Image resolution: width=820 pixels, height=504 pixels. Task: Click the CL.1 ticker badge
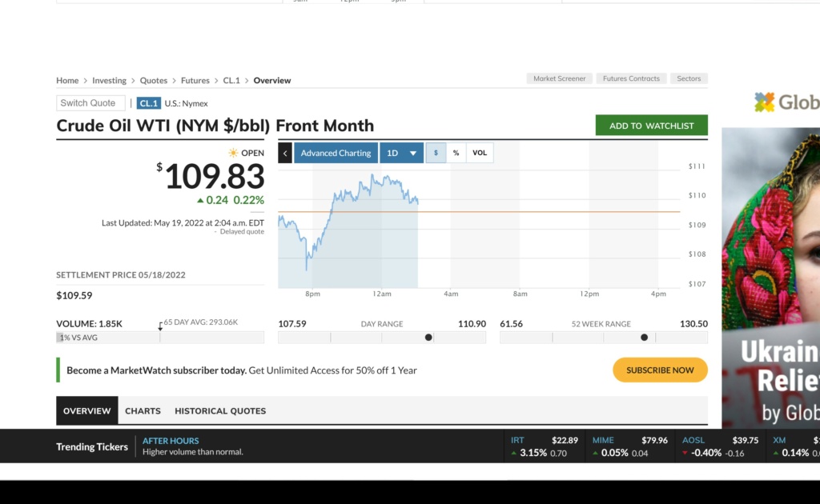[x=148, y=103]
